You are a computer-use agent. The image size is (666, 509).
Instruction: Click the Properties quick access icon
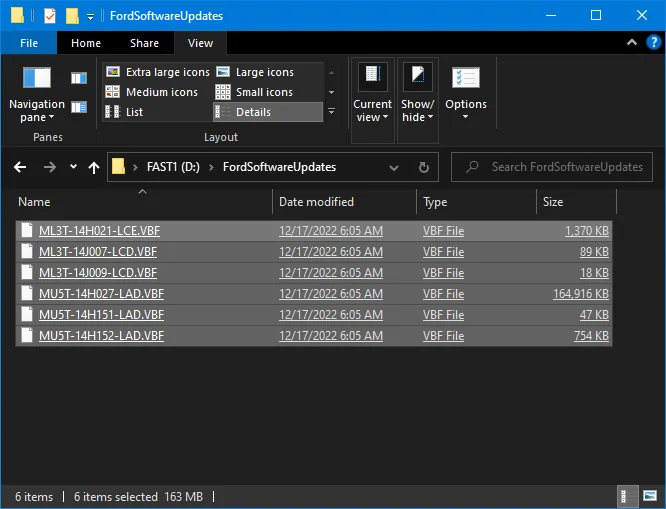50,16
